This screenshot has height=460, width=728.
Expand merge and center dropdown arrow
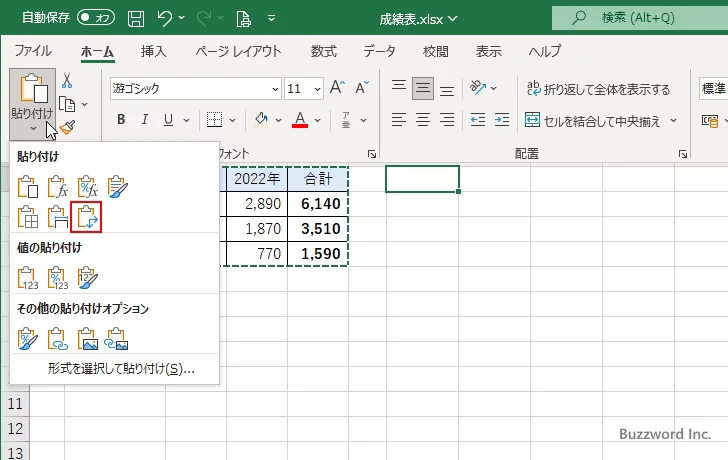(673, 121)
